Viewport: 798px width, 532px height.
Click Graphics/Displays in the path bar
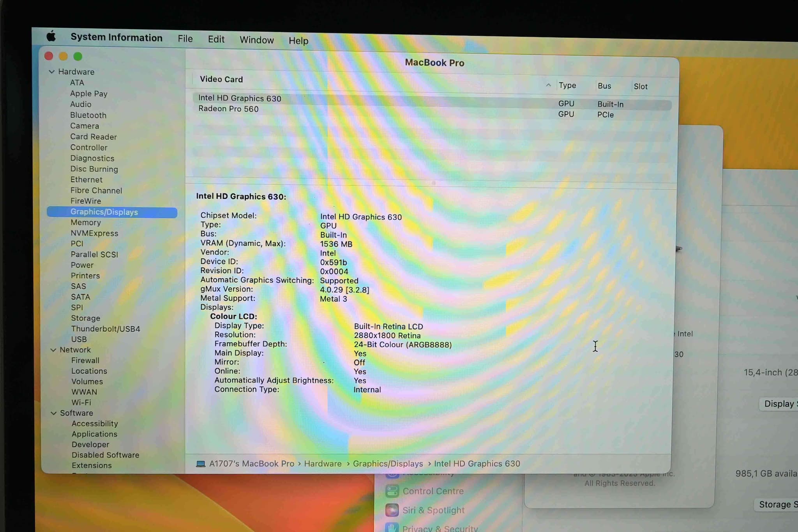(388, 464)
